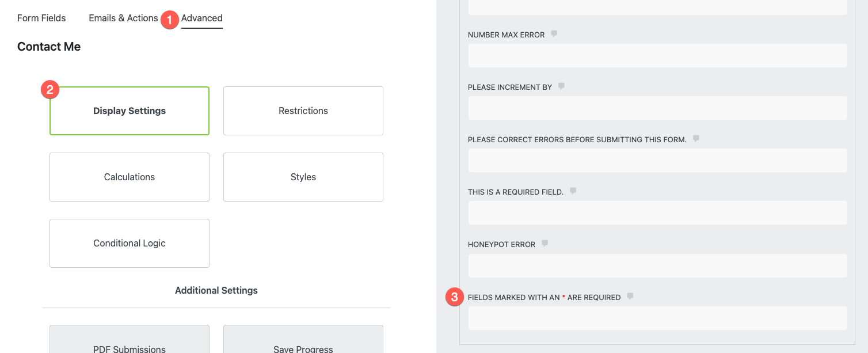Click help icon beside Number Max Error

554,34
